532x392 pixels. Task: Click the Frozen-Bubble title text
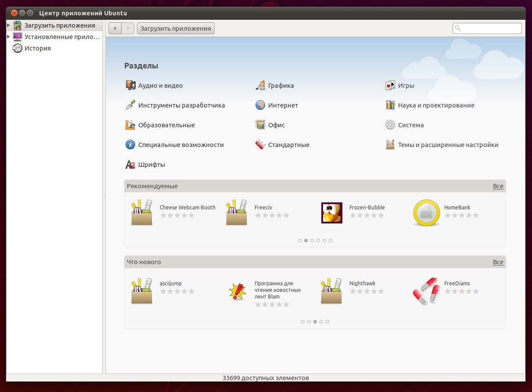[x=367, y=208]
